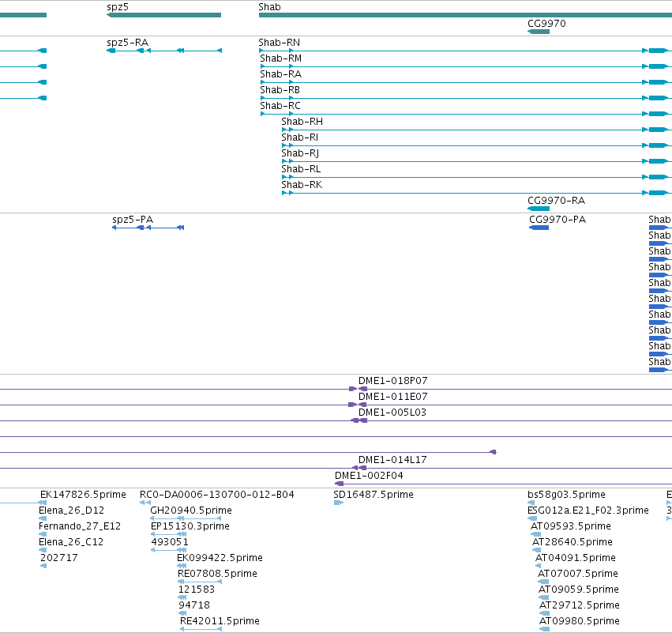Select EST EP15130.3prime
The width and height of the screenshot is (672, 633).
click(190, 526)
